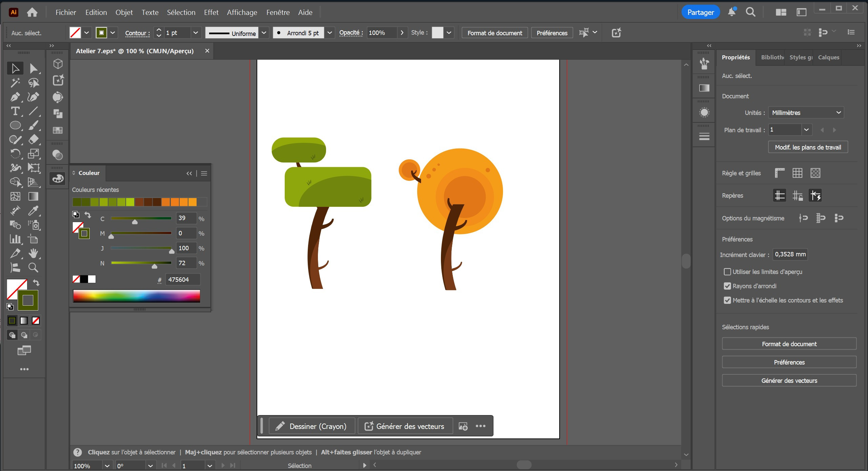The image size is (868, 471).
Task: Pick the Ellipse shape tool
Action: [15, 125]
